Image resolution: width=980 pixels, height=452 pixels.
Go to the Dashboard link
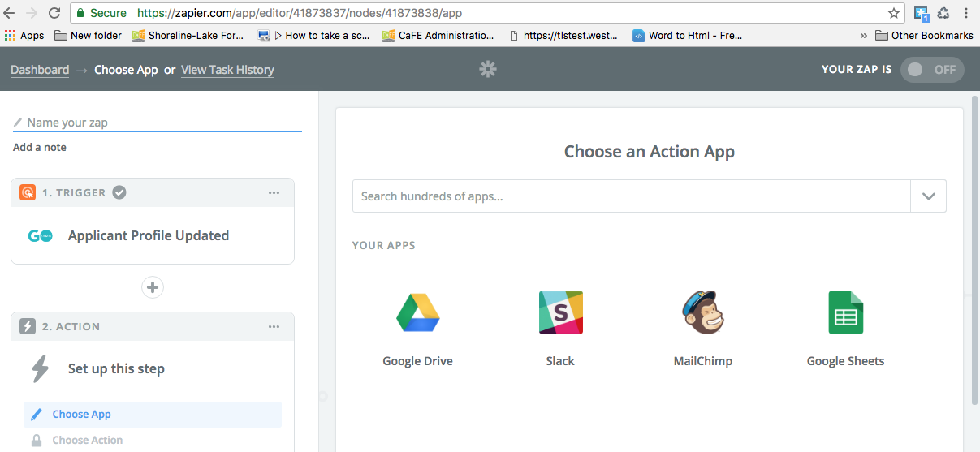pyautogui.click(x=40, y=70)
